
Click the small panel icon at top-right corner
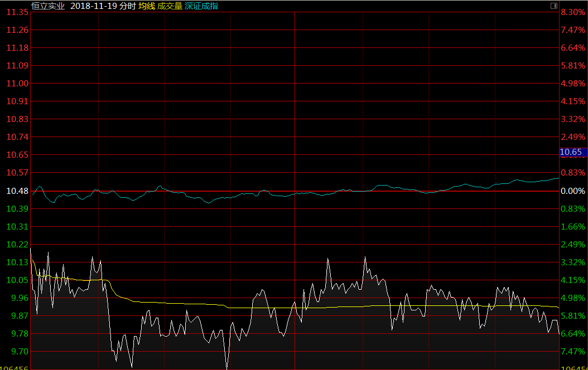(x=554, y=6)
